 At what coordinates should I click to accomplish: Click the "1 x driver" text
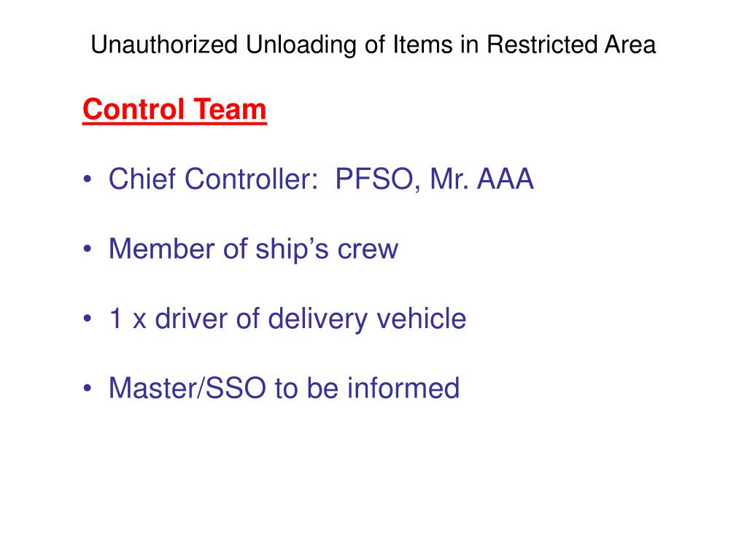(163, 319)
